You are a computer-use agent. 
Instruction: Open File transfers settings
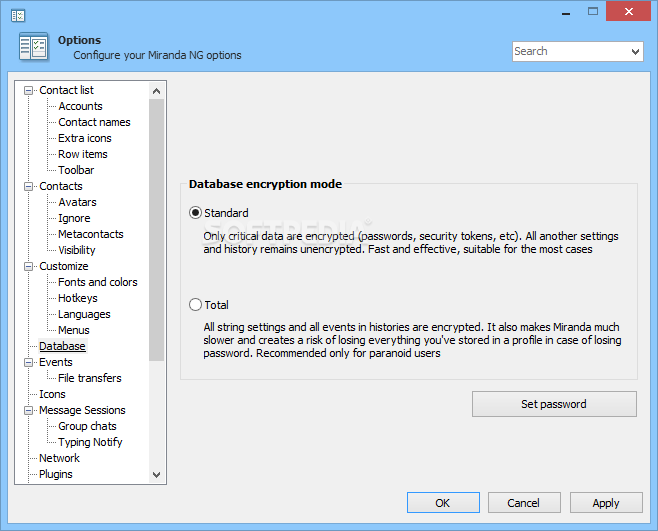pyautogui.click(x=90, y=378)
